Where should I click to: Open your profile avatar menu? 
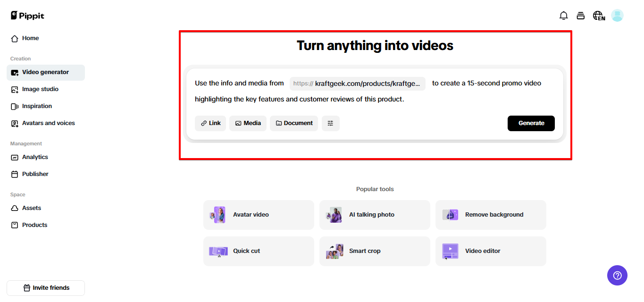click(617, 15)
